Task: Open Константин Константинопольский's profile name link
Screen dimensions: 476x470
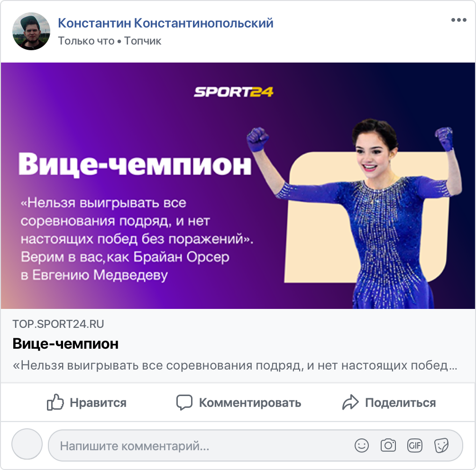Action: pyautogui.click(x=165, y=23)
